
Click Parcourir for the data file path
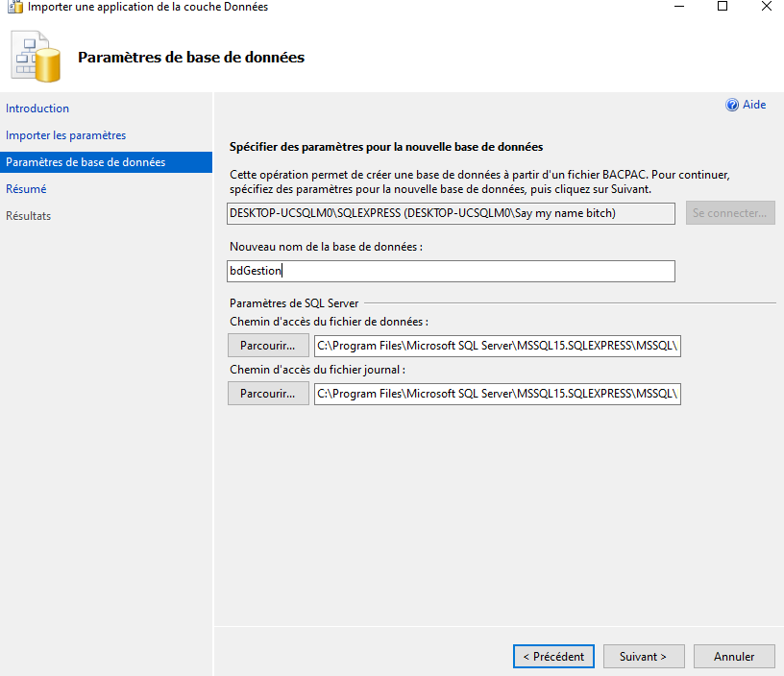267,345
